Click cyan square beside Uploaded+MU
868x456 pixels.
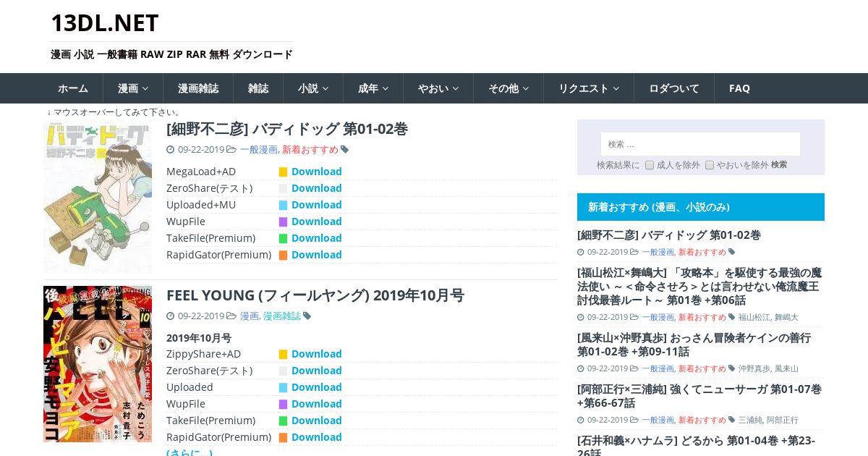[284, 206]
